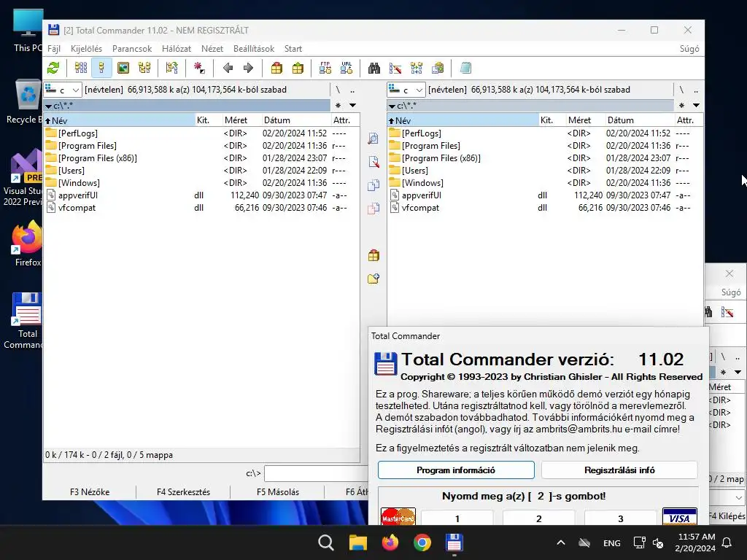This screenshot has width=747, height=560.
Task: Open the Súgó menu in the front window
Action: (x=689, y=49)
